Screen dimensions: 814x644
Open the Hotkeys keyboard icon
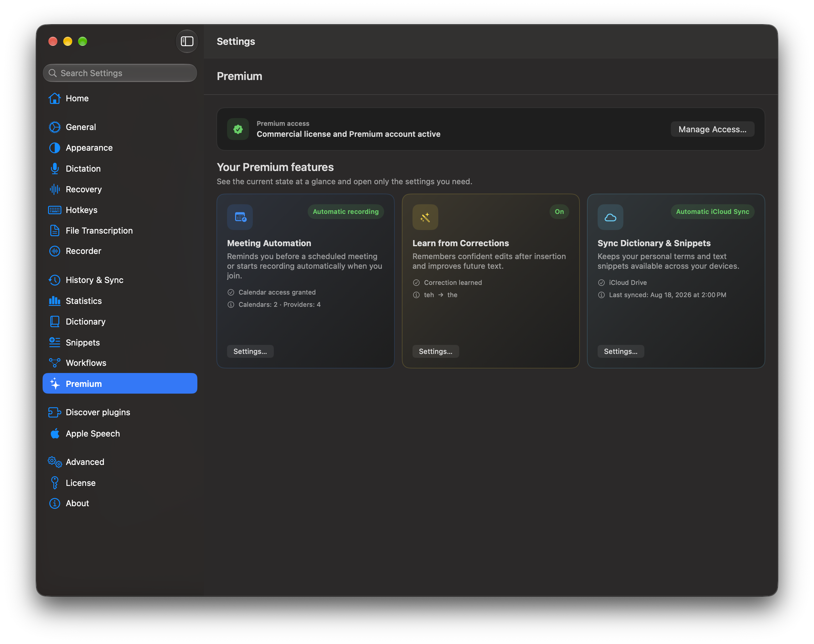55,210
